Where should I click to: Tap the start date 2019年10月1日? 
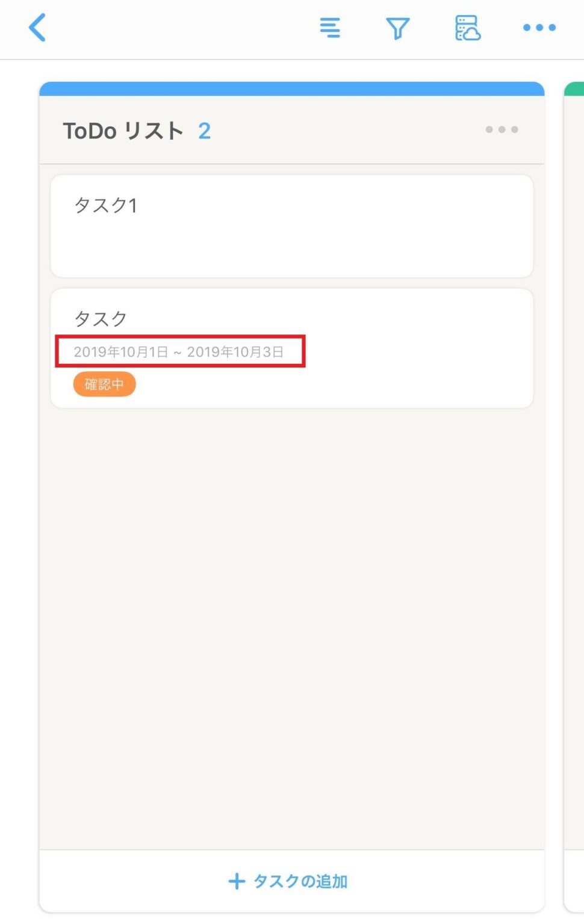[x=120, y=352]
